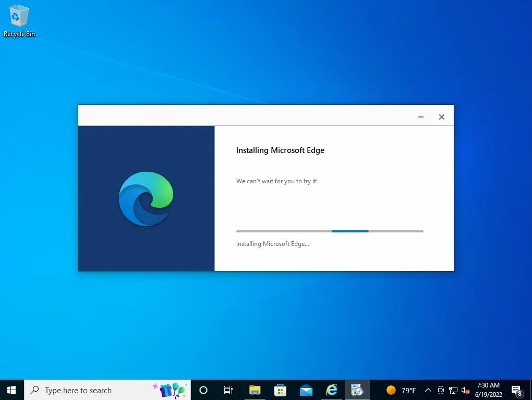Screen dimensions: 532x400
Task: Open the Recycle Bin
Action: 19,17
